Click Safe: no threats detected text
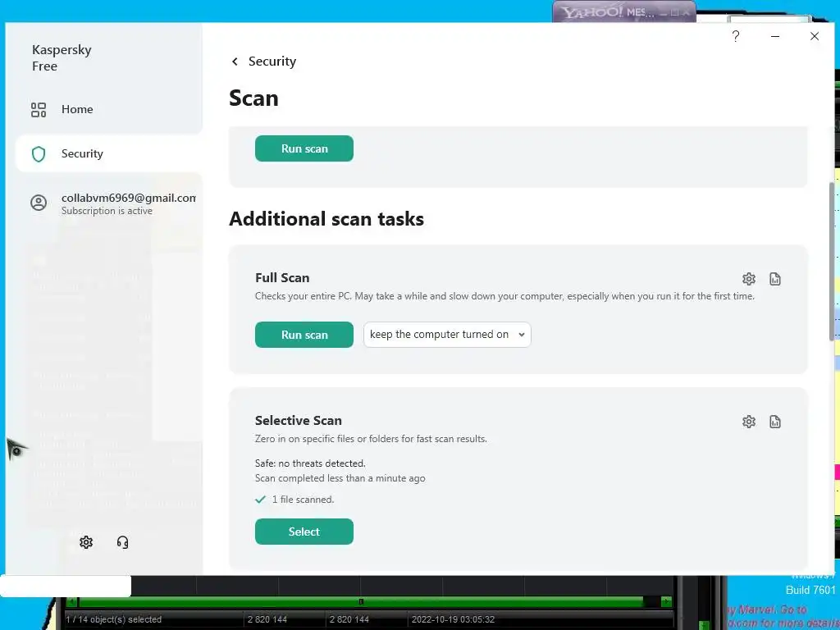This screenshot has height=630, width=840. [310, 463]
